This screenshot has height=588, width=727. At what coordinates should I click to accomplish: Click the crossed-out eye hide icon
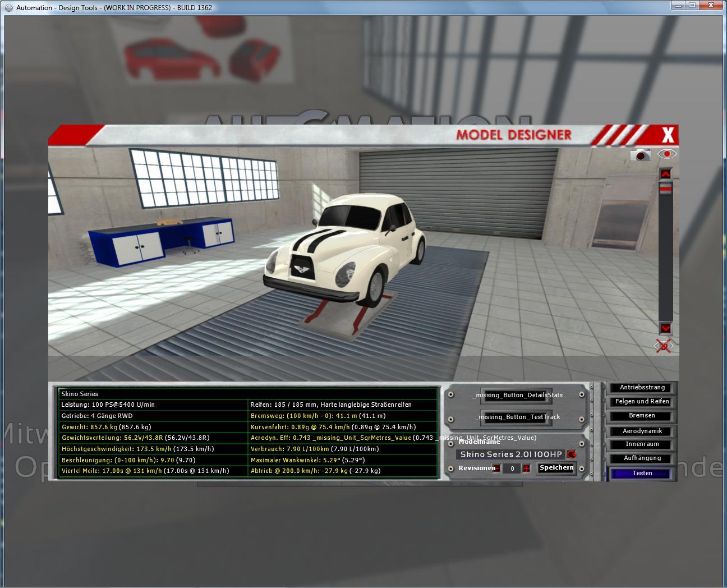pyautogui.click(x=664, y=346)
